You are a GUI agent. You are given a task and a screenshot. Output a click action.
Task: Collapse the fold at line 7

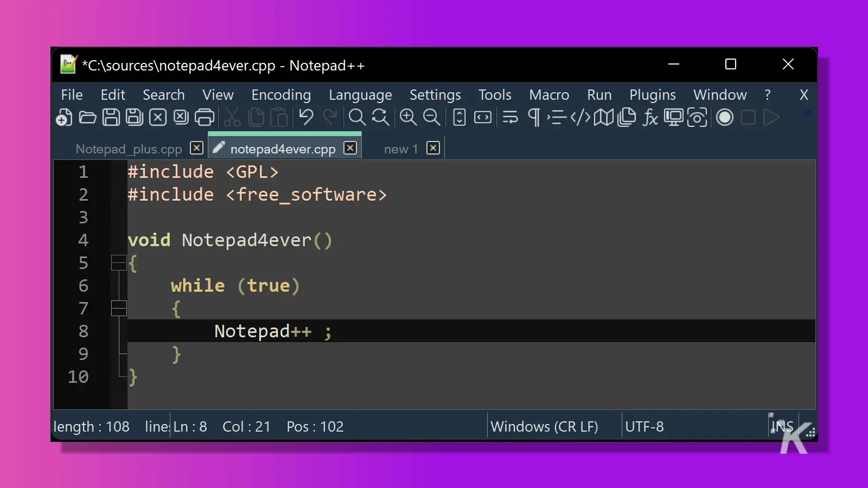click(x=119, y=309)
